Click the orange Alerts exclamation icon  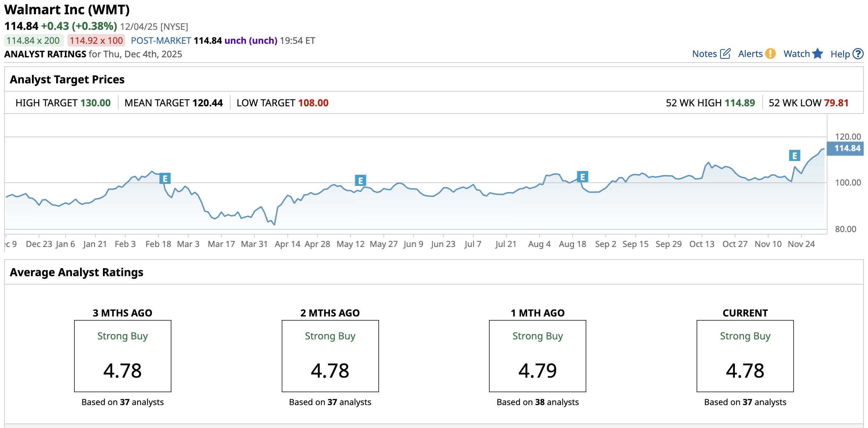771,54
